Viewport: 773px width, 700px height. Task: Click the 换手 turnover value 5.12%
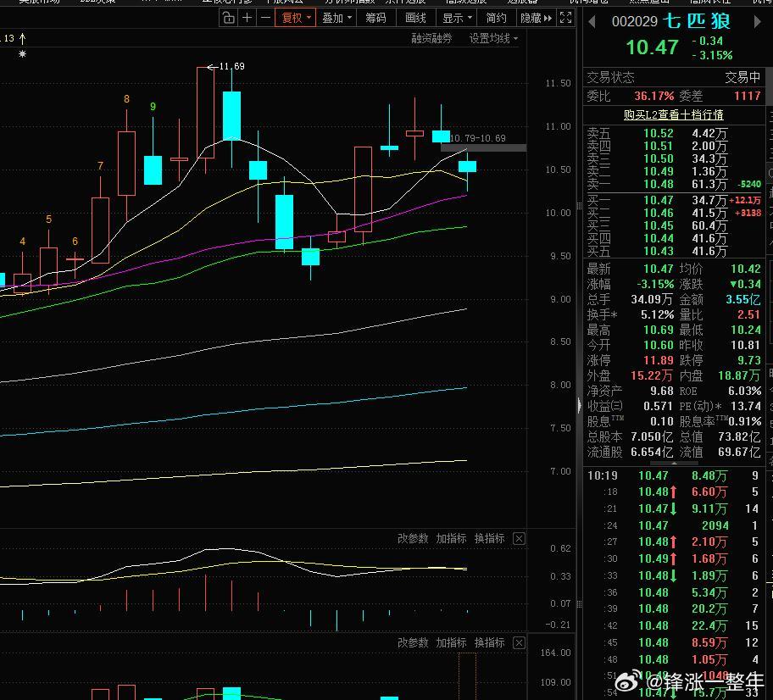(657, 314)
